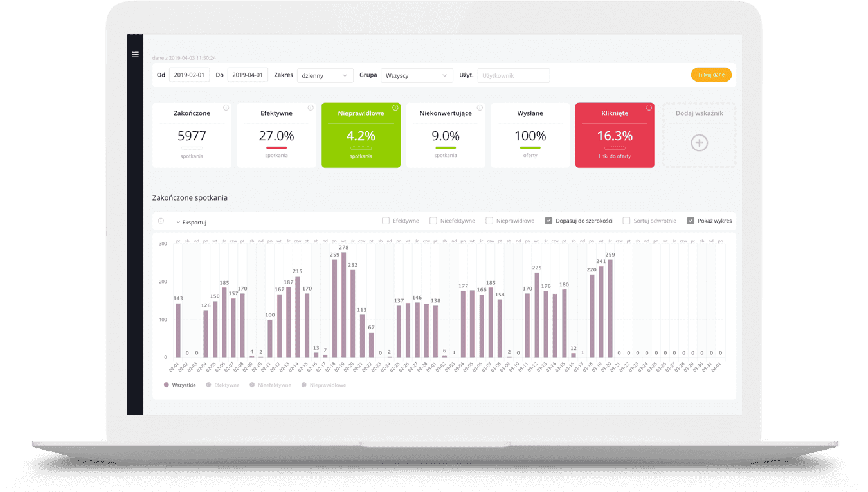Viewport: 868px width, 492px height.
Task: Click the red progress bar under 27.0%
Action: click(276, 148)
